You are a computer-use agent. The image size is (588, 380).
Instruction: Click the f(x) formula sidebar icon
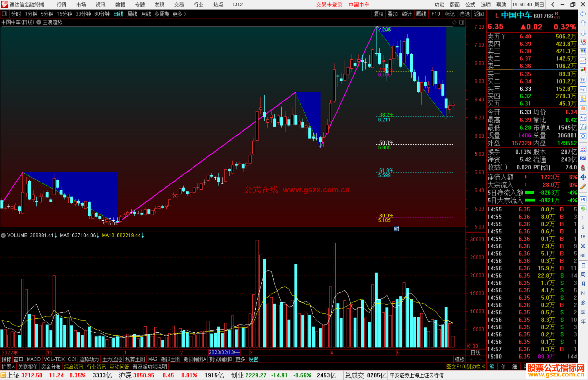583,127
